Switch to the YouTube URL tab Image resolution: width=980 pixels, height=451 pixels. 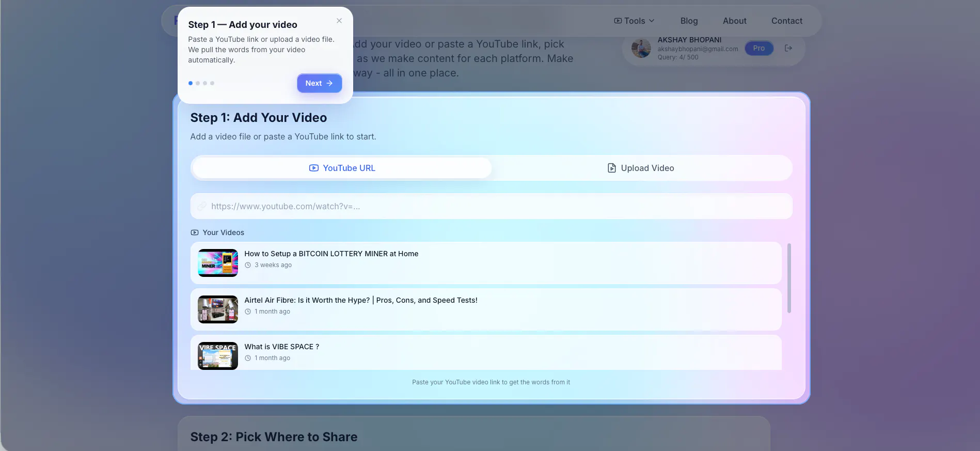click(342, 168)
